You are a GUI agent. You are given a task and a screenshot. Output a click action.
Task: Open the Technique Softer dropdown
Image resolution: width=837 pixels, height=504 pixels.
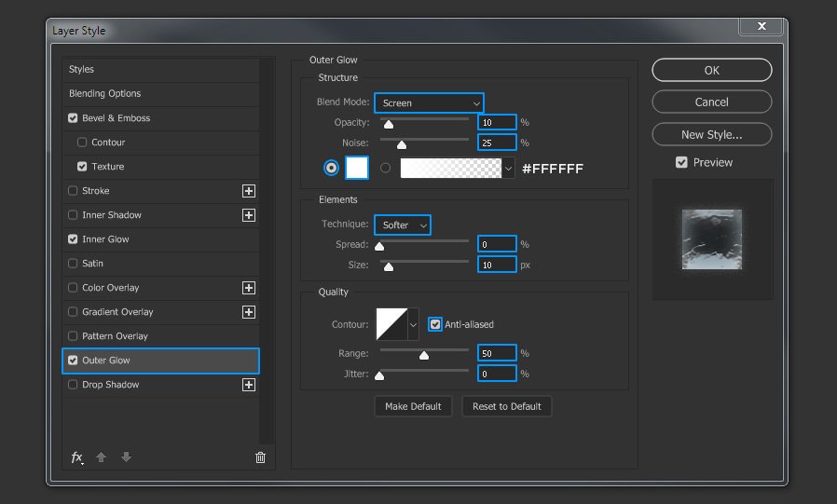pyautogui.click(x=403, y=225)
